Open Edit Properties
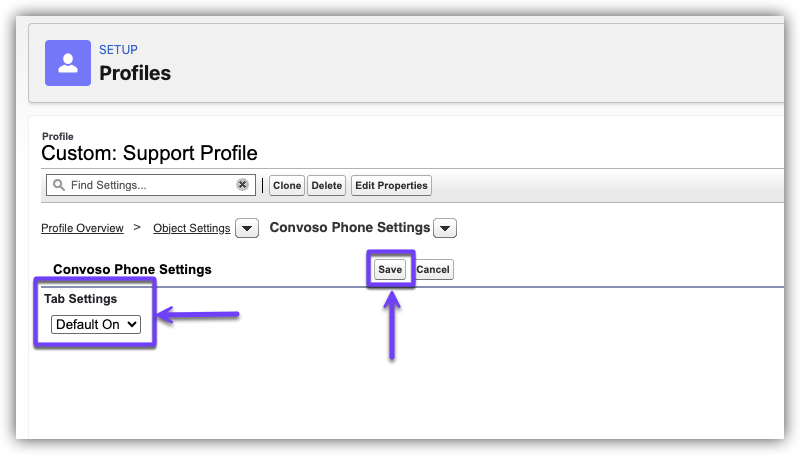This screenshot has width=800, height=455. pos(391,185)
